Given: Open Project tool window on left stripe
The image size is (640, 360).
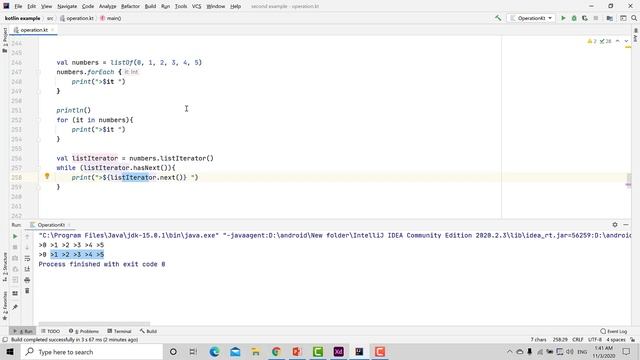Looking at the screenshot, I should pos(5,40).
